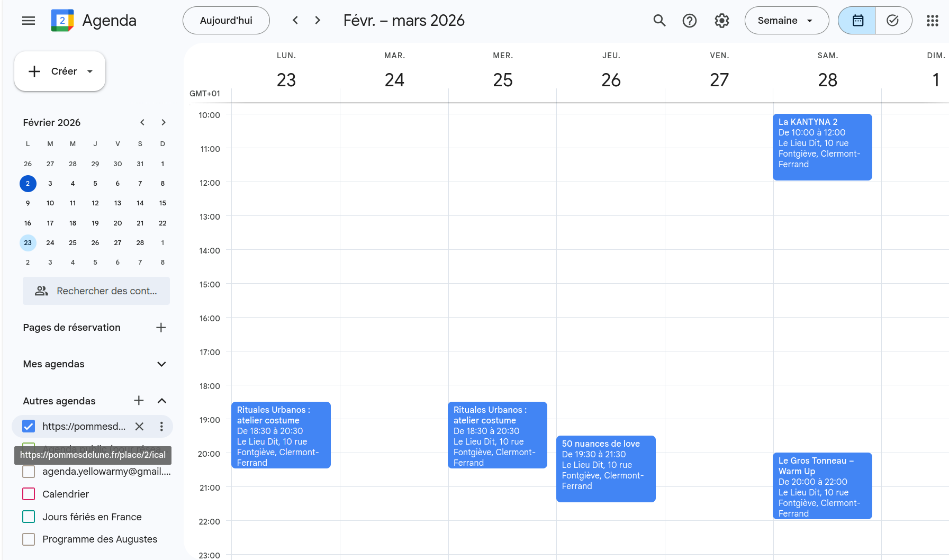Switch to the Tasks checkmark view
949x560 pixels.
click(893, 21)
